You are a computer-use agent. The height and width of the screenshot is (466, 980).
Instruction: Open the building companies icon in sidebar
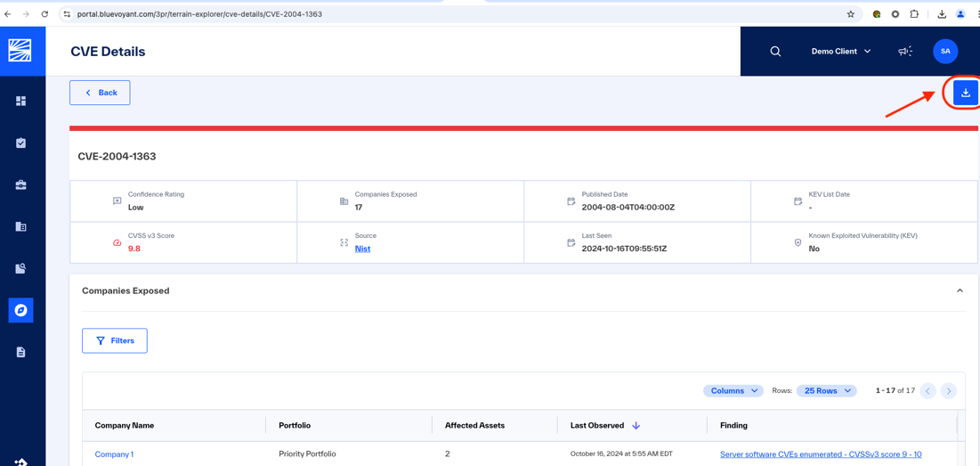pos(20,226)
